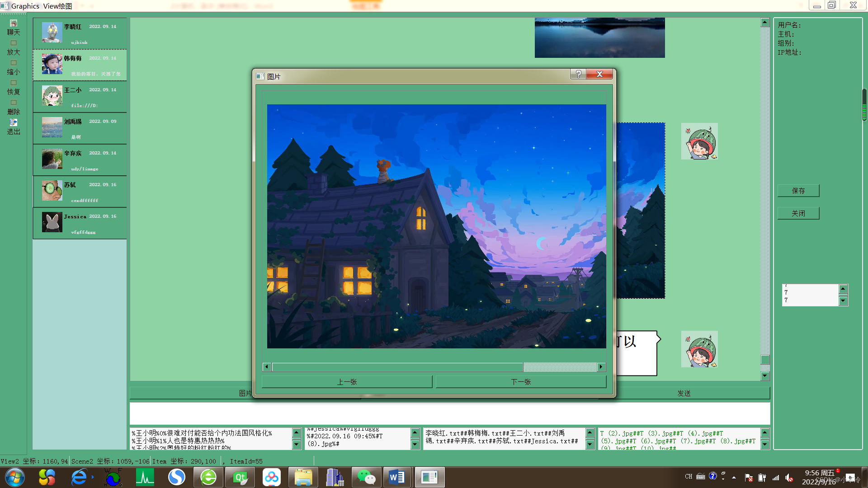This screenshot has width=868, height=488.
Task: Click the 保存 save button
Action: pyautogui.click(x=798, y=191)
